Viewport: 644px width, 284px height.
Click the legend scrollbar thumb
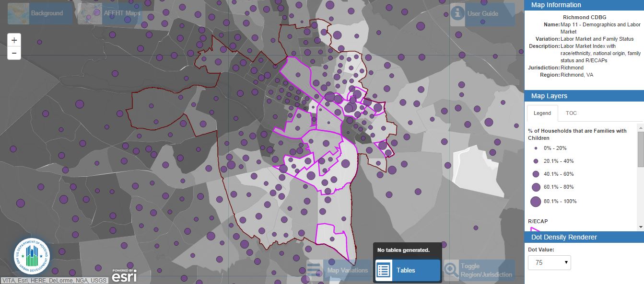pyautogui.click(x=641, y=149)
